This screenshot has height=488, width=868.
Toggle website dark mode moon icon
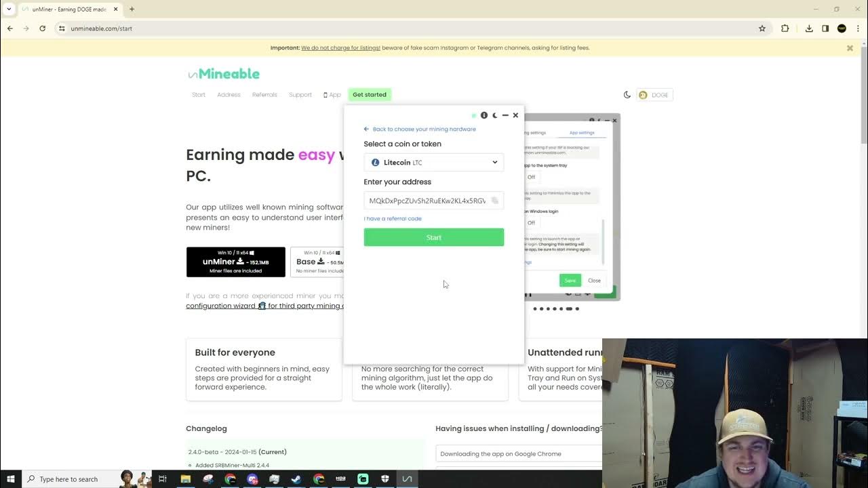click(627, 95)
